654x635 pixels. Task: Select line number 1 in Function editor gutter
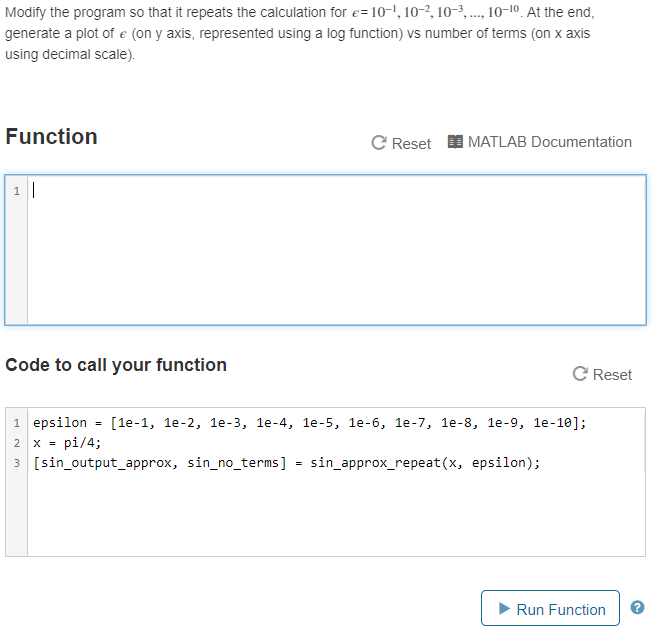click(x=16, y=191)
